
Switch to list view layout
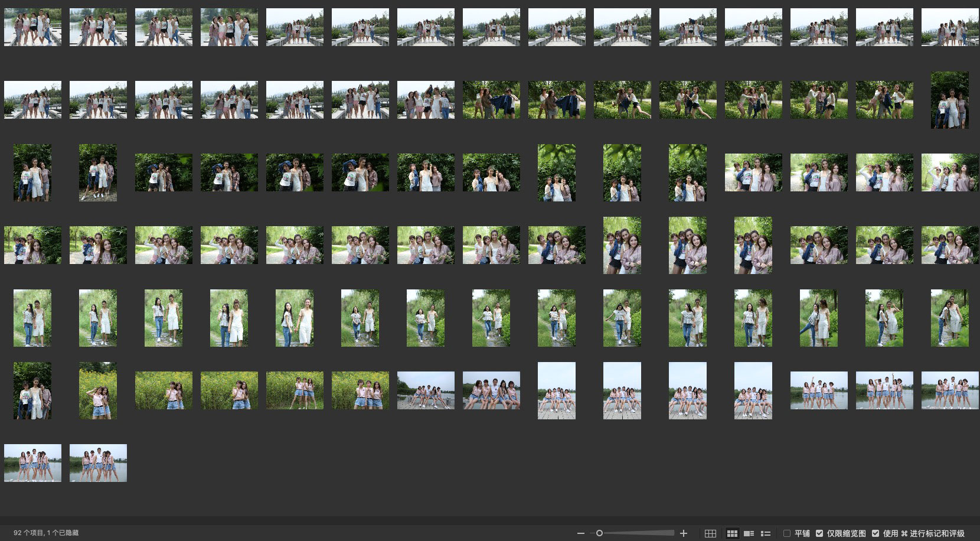click(766, 533)
